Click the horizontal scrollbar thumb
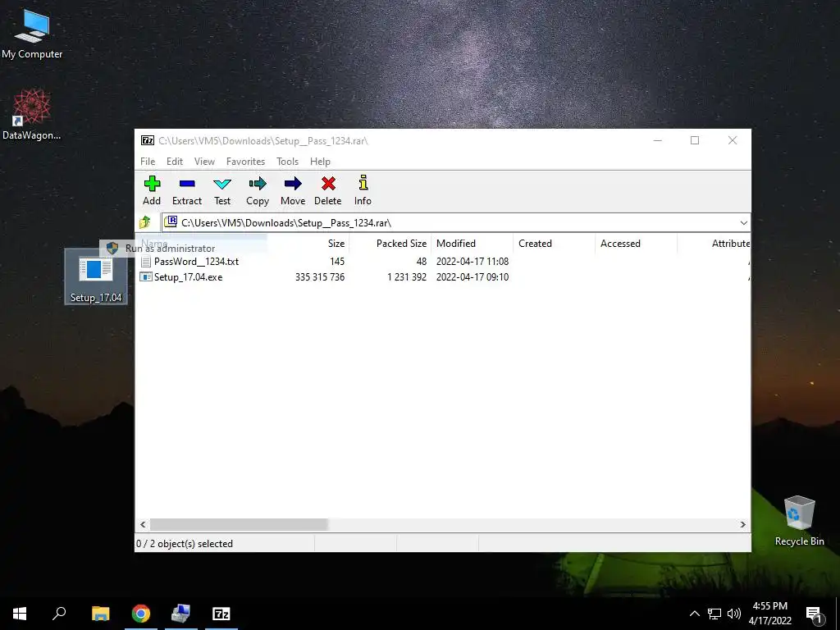The image size is (840, 630). click(239, 524)
